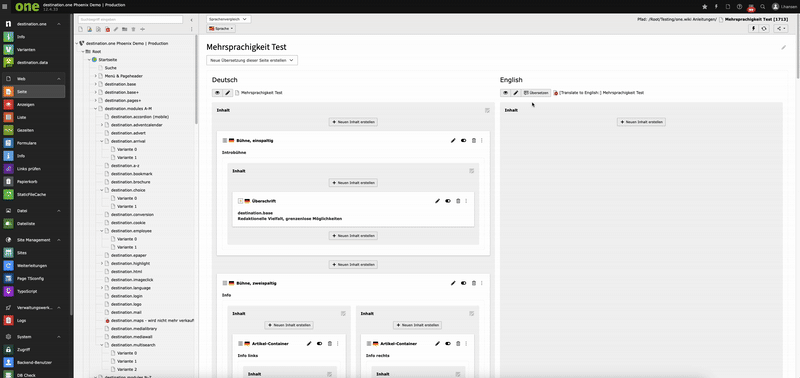Image resolution: width=800 pixels, height=378 pixels.
Task: Collapse the destination.modules A-M tree node
Action: pos(95,109)
